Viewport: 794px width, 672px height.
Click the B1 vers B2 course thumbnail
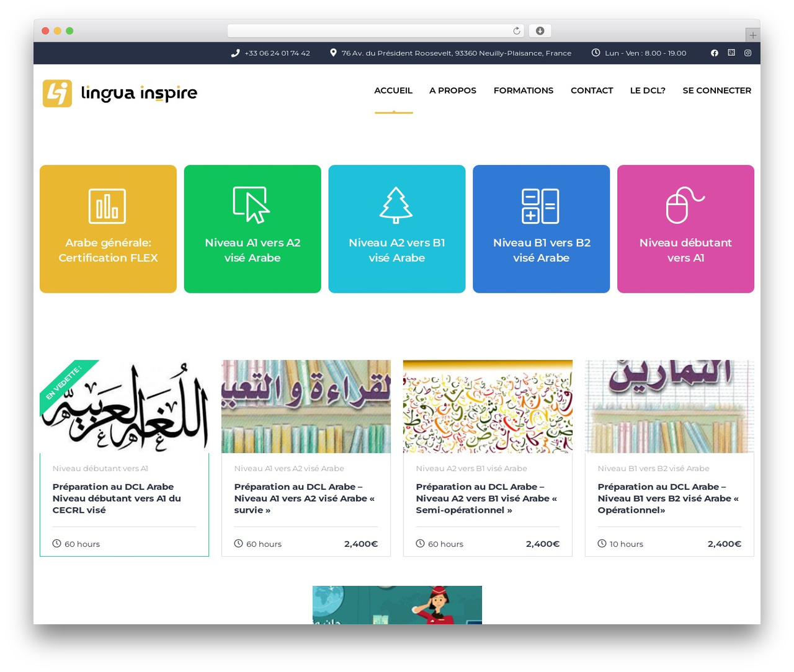669,407
